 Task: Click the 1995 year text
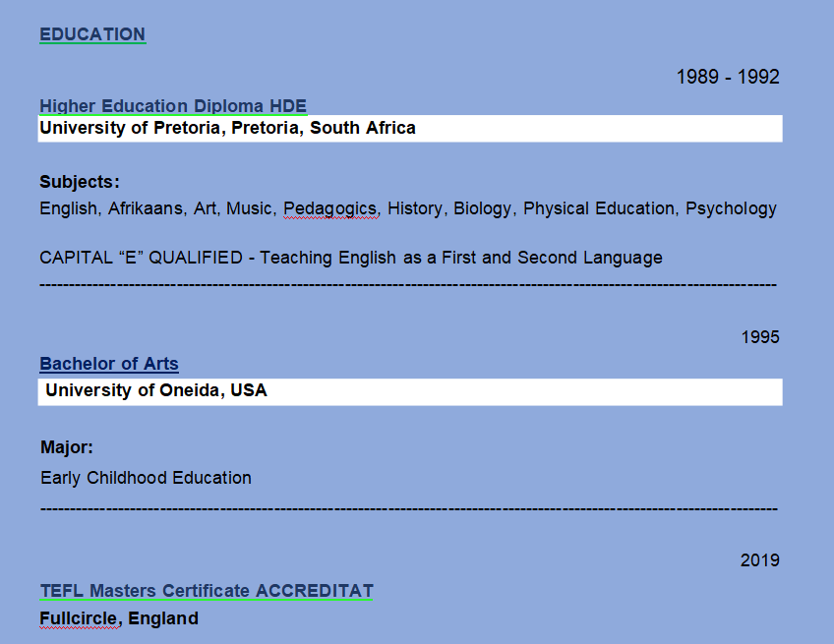[760, 337]
